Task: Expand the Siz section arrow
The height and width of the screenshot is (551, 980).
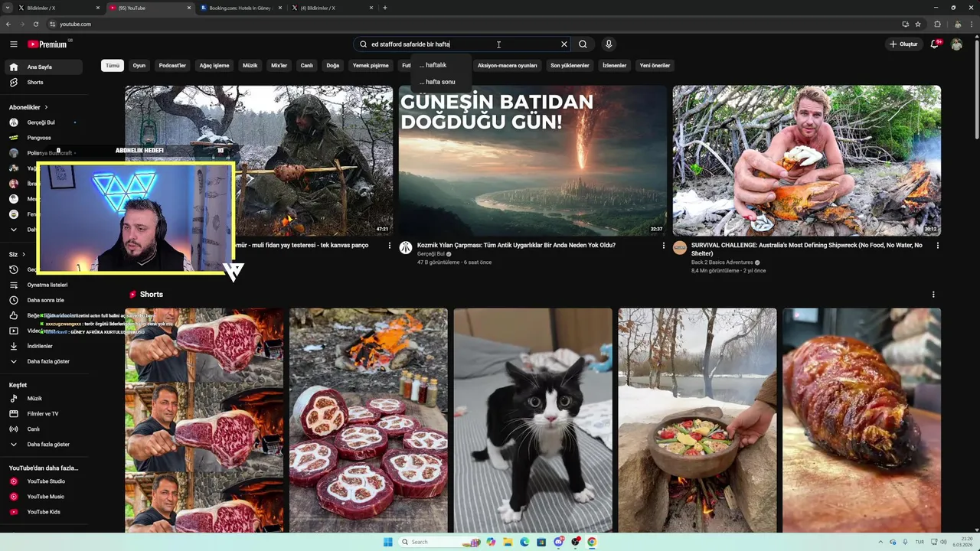Action: click(x=24, y=254)
